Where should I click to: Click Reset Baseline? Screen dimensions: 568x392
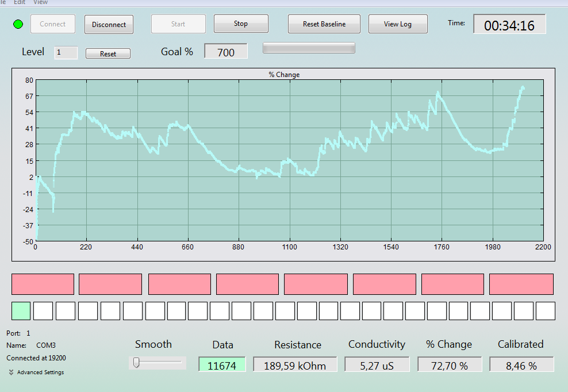pyautogui.click(x=324, y=24)
